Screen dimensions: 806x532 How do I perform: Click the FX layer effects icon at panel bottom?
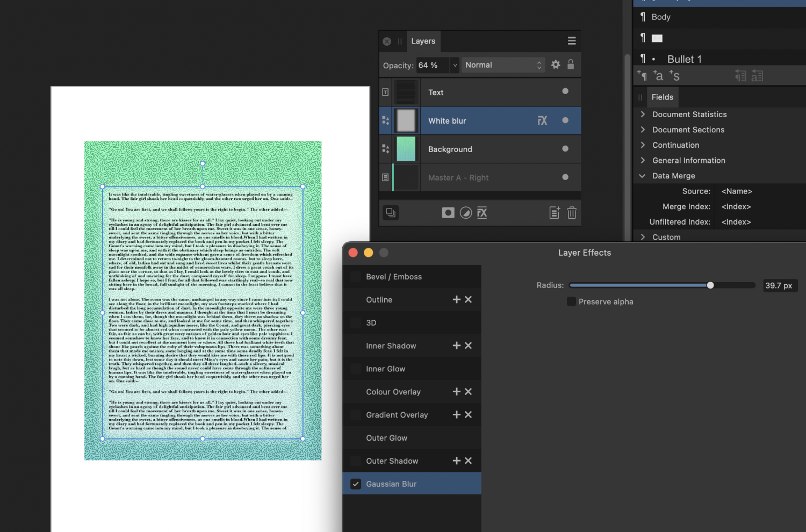tap(482, 212)
